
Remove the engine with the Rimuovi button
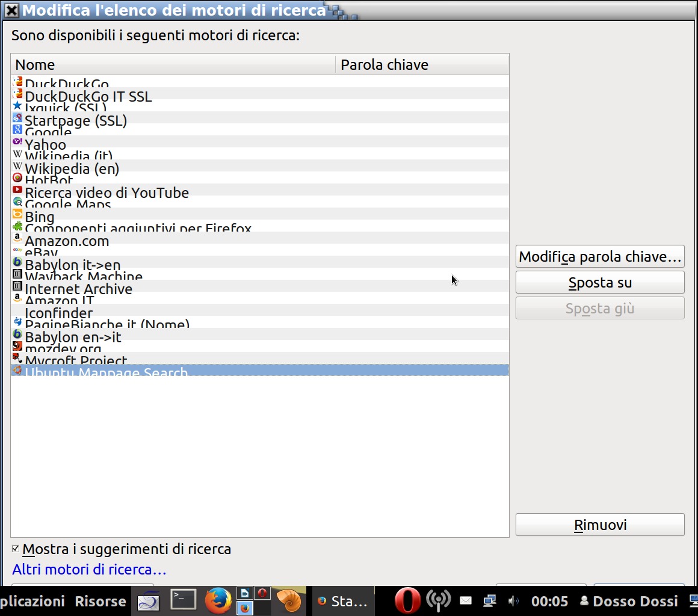coord(600,525)
